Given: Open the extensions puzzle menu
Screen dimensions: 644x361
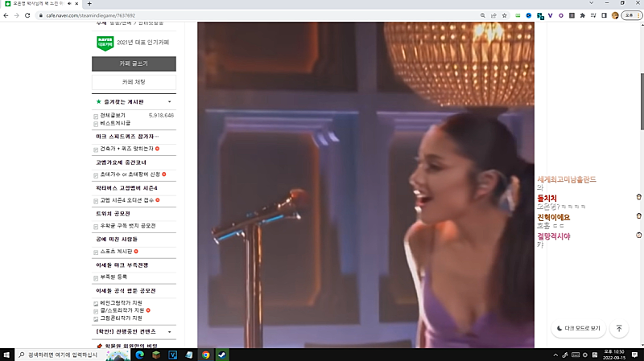Looking at the screenshot, I should point(582,15).
